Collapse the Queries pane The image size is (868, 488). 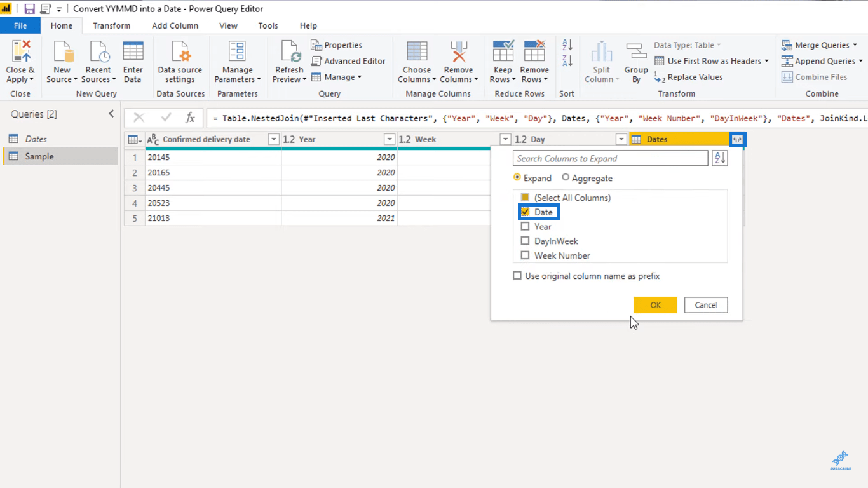point(111,114)
